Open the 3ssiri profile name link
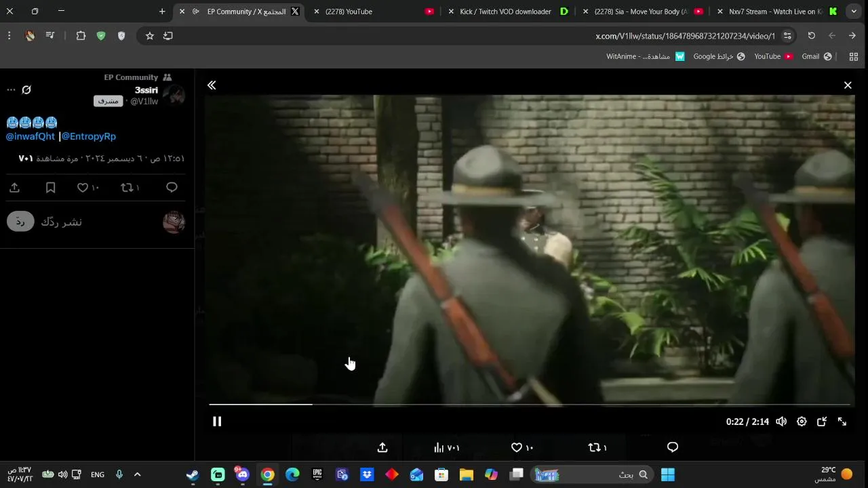This screenshot has width=868, height=488. coord(146,90)
